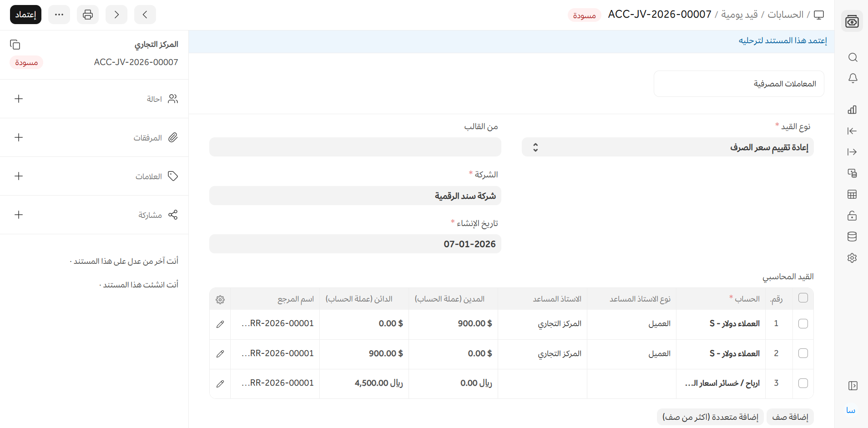Click the إعتماد submit button
This screenshot has width=868, height=428.
[x=26, y=15]
